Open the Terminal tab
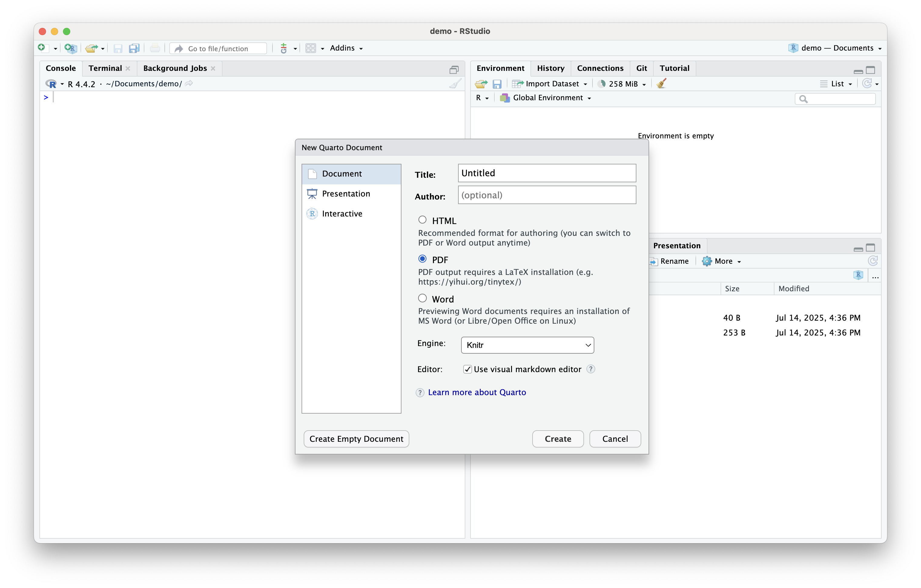This screenshot has width=921, height=588. pyautogui.click(x=105, y=68)
